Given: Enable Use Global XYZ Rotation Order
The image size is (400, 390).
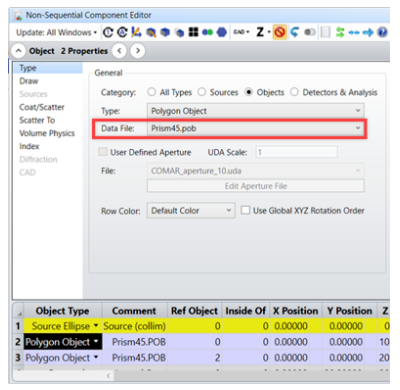Looking at the screenshot, I should [x=245, y=210].
